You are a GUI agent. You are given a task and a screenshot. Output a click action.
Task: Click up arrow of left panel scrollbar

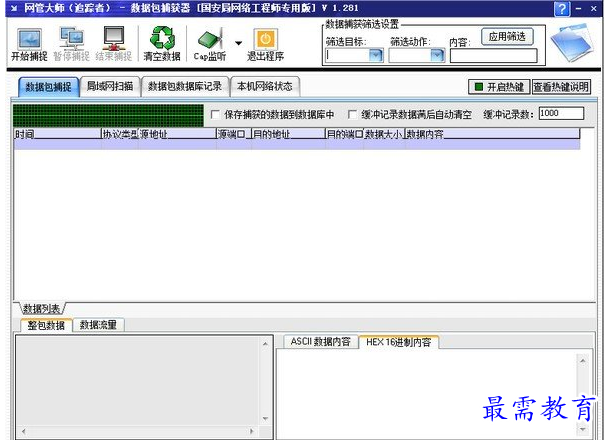265,343
